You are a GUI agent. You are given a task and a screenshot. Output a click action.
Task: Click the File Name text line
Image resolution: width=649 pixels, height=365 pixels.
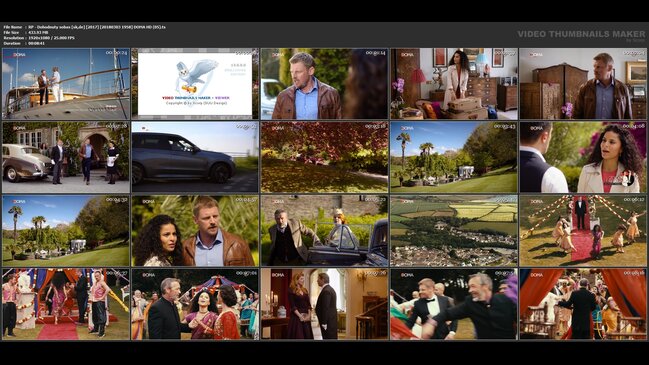pyautogui.click(x=84, y=27)
